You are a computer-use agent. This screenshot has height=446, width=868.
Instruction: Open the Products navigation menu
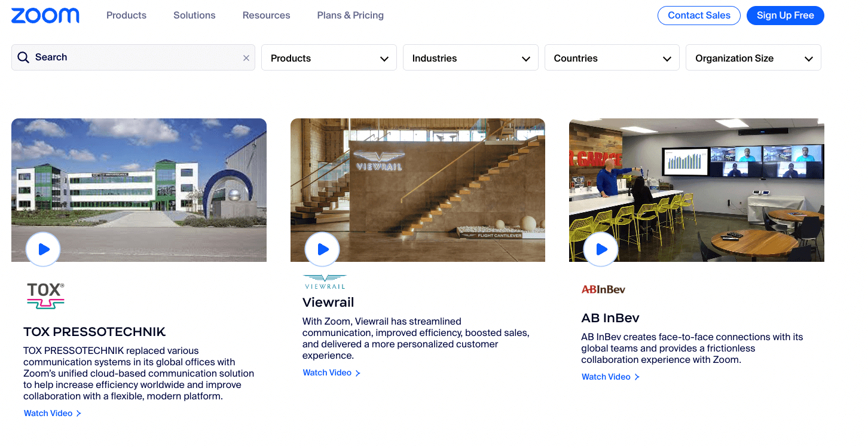point(126,16)
